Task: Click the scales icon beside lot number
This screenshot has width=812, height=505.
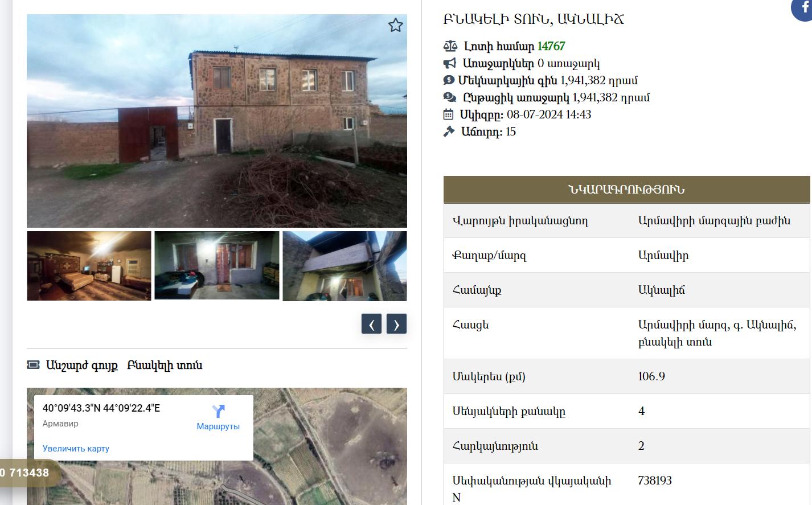Action: pyautogui.click(x=450, y=46)
